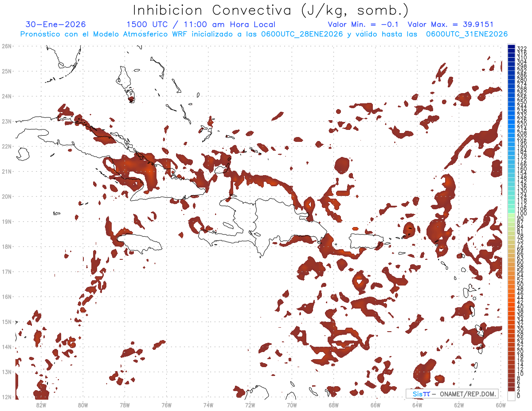Click the 72W longitude label
This screenshot has height=411, width=532.
coord(250,405)
